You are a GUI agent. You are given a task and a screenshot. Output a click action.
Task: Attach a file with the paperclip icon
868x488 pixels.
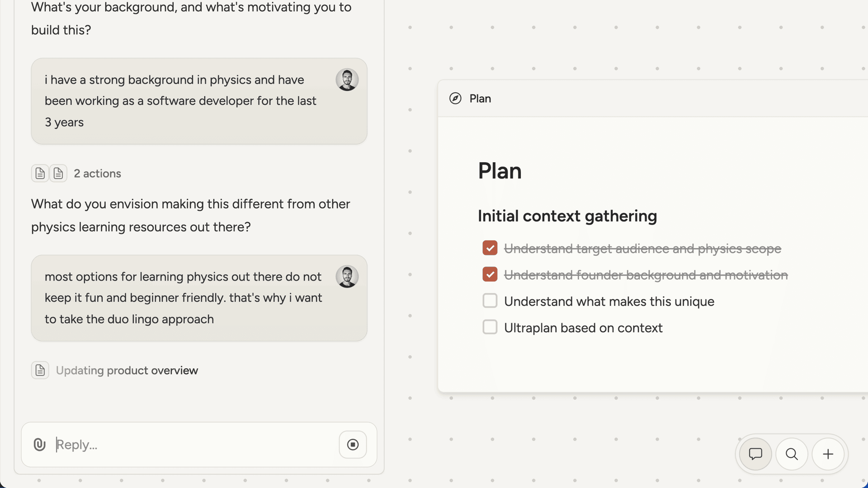point(39,445)
